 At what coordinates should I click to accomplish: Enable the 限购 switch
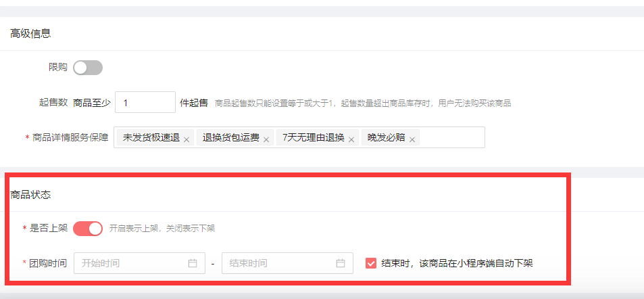(88, 68)
